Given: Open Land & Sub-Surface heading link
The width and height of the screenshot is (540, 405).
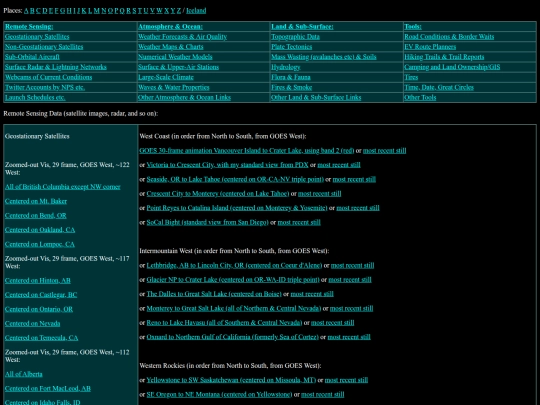Looking at the screenshot, I should pos(302,27).
